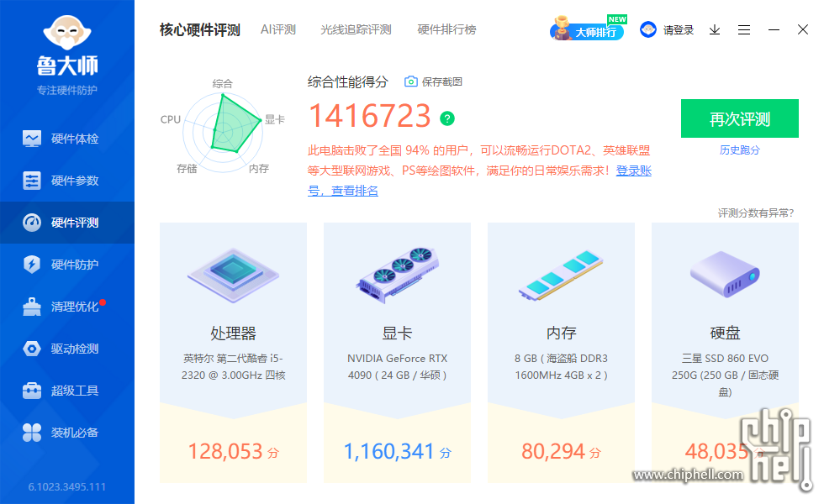Click the total score 1416723
This screenshot has height=504, width=824.
click(370, 116)
